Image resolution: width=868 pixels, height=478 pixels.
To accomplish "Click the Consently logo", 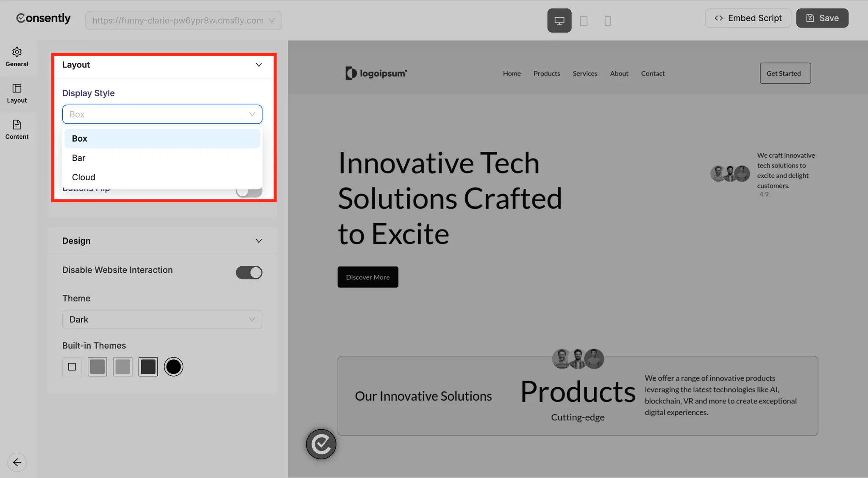I will click(x=43, y=18).
